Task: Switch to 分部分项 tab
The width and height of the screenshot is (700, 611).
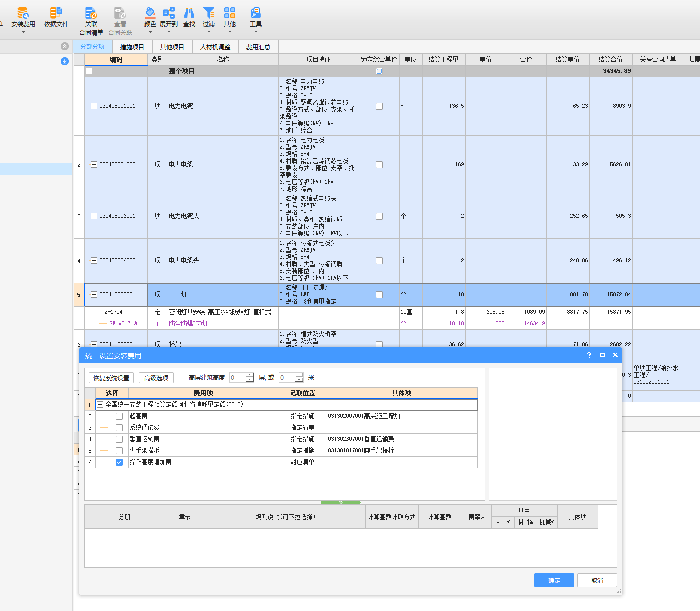Action: [x=92, y=46]
